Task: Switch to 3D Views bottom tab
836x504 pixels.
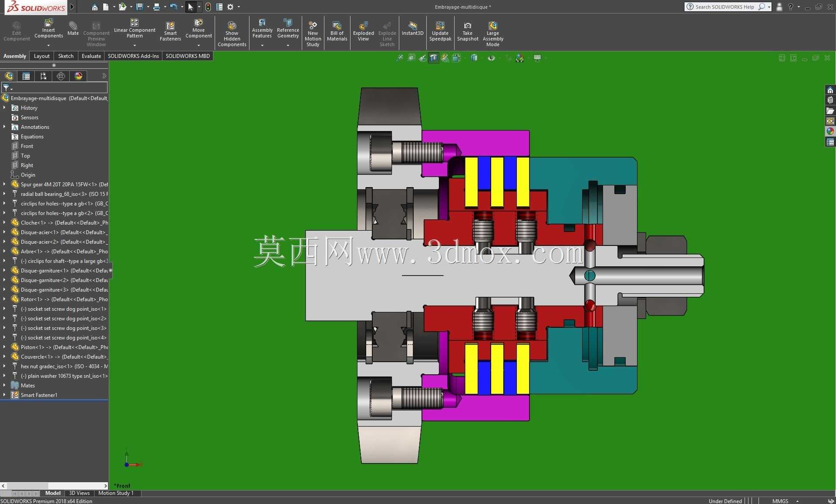Action: coord(79,493)
